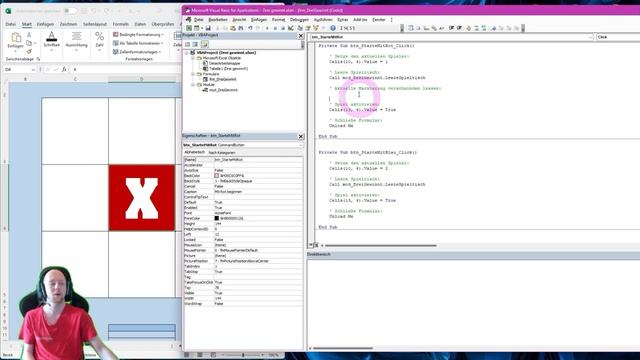
Task: Click the Save icon in VBA toolbar
Action: [208, 28]
